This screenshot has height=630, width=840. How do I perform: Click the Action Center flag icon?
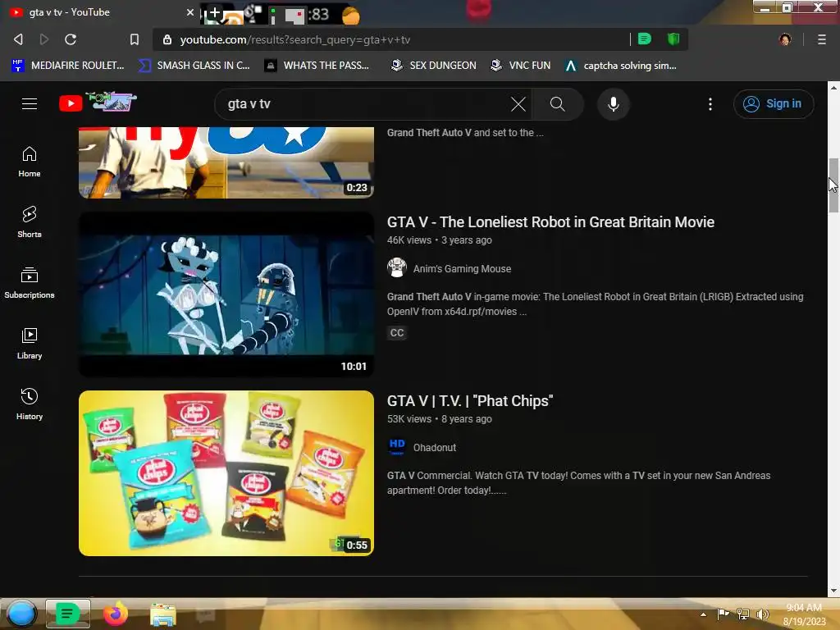[724, 614]
